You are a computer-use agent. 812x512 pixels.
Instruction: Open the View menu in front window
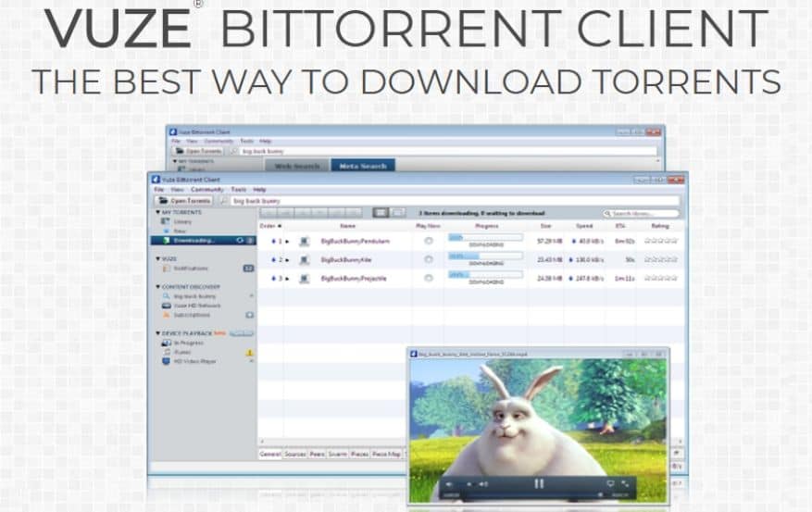tap(177, 190)
